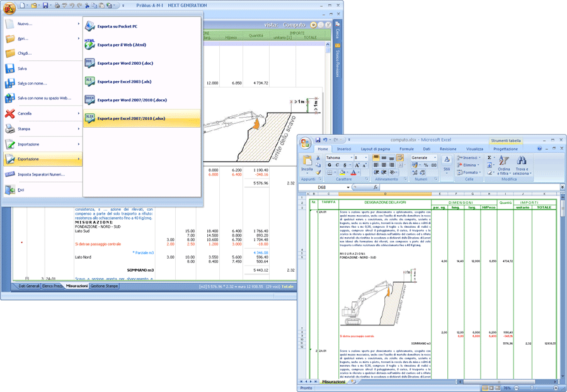567x392 pixels.
Task: Click Esci to exit PriMus
Action: [43, 189]
